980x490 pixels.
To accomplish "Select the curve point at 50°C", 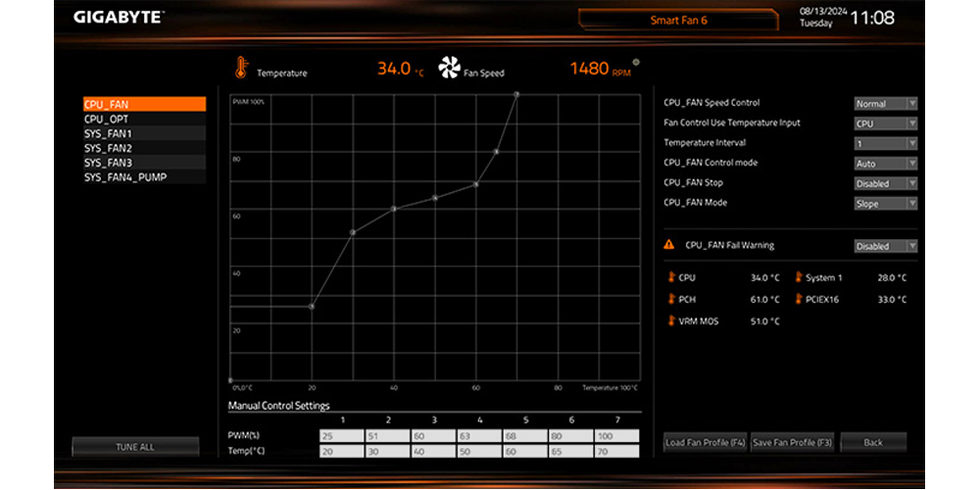I will point(435,198).
